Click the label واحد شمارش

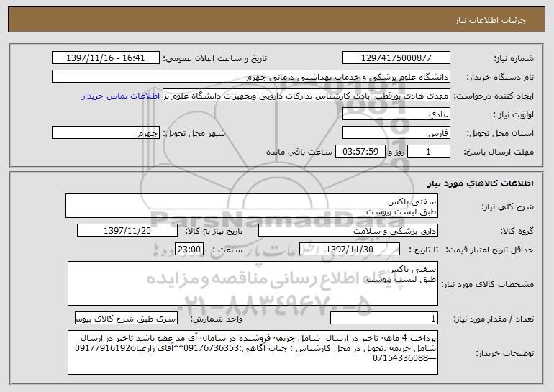tap(217, 319)
